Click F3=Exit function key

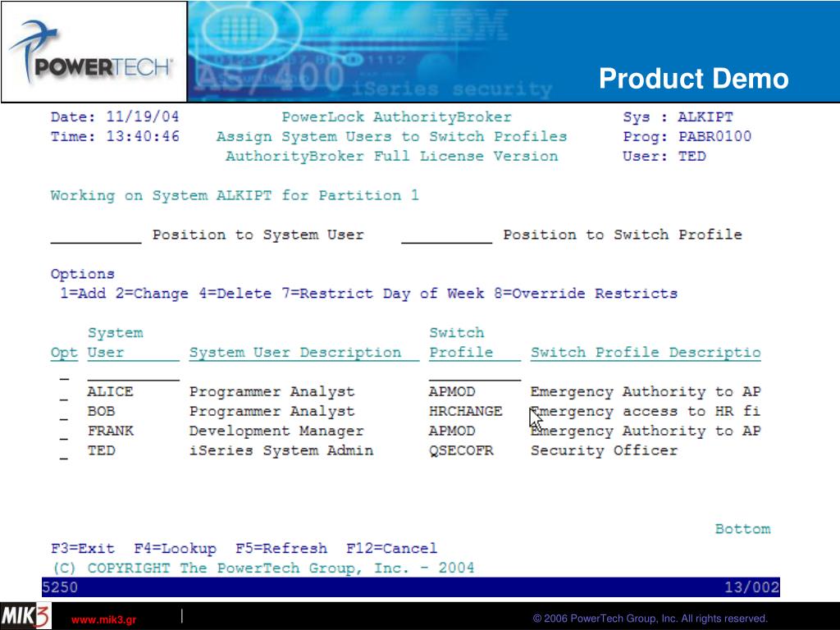83,549
